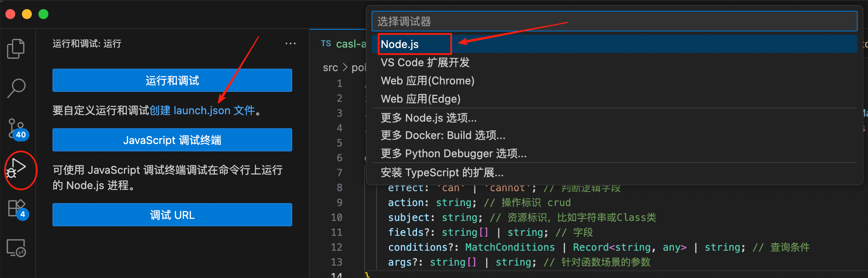Click the 'action' property in code
This screenshot has width=868, height=278.
pos(406,202)
